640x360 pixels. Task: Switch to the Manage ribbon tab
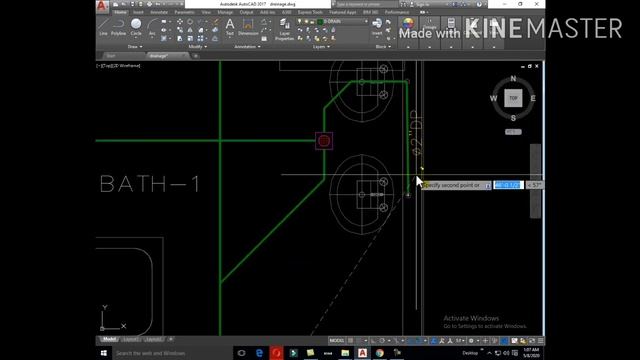tap(225, 13)
